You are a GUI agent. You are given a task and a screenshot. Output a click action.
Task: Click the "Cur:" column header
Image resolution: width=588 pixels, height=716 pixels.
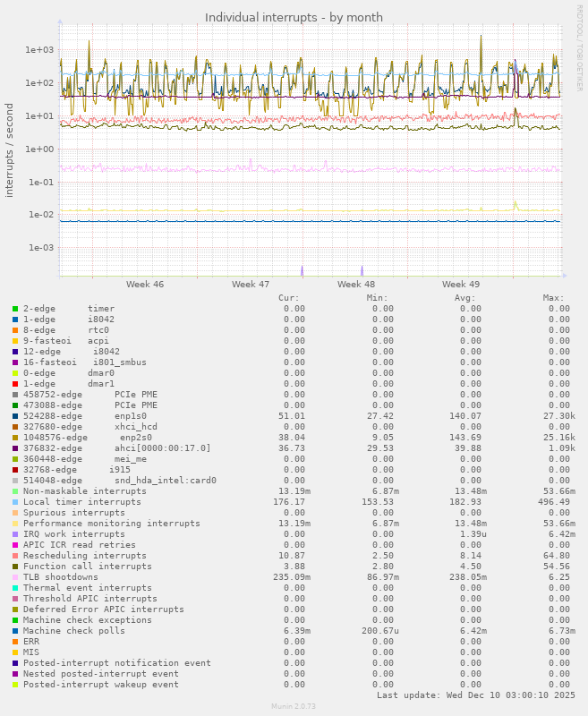[289, 298]
